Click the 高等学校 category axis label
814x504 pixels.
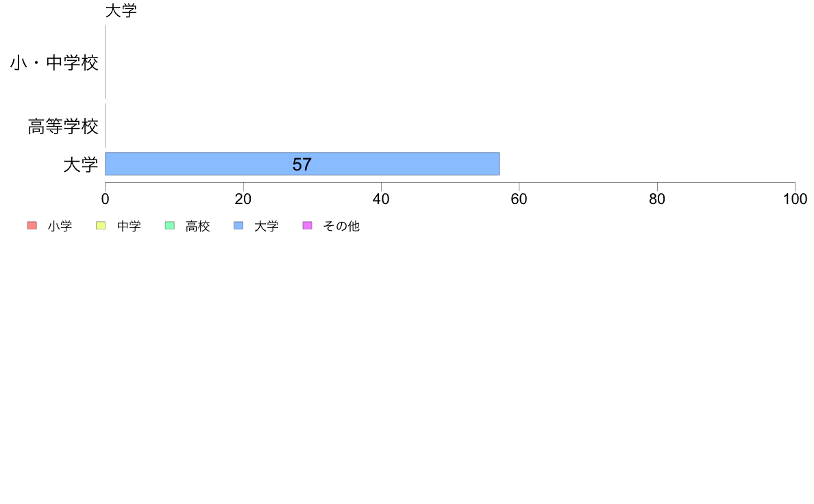point(63,126)
